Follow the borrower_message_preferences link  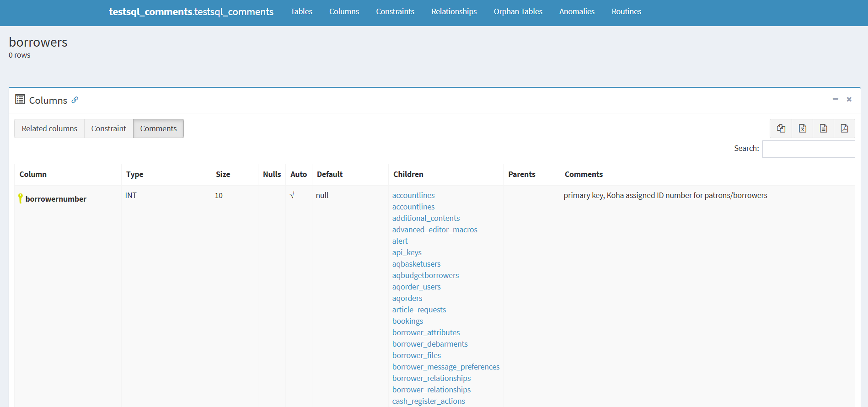445,367
